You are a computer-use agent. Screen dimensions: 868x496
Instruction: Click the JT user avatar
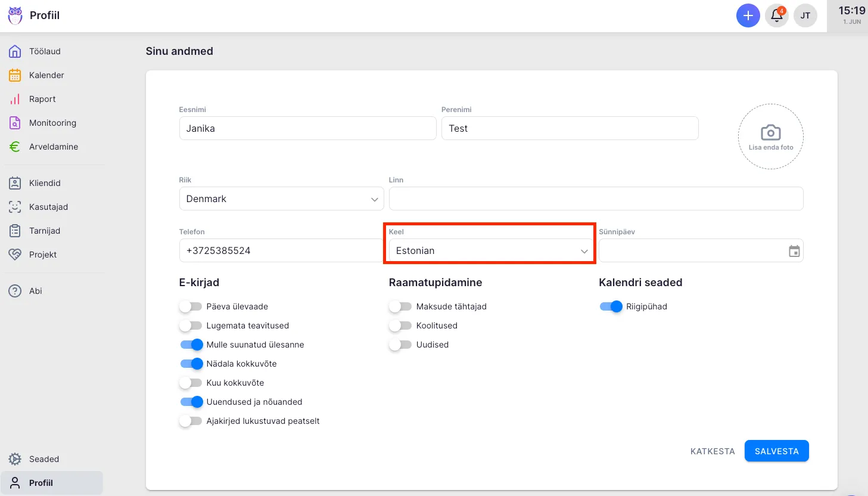click(805, 15)
